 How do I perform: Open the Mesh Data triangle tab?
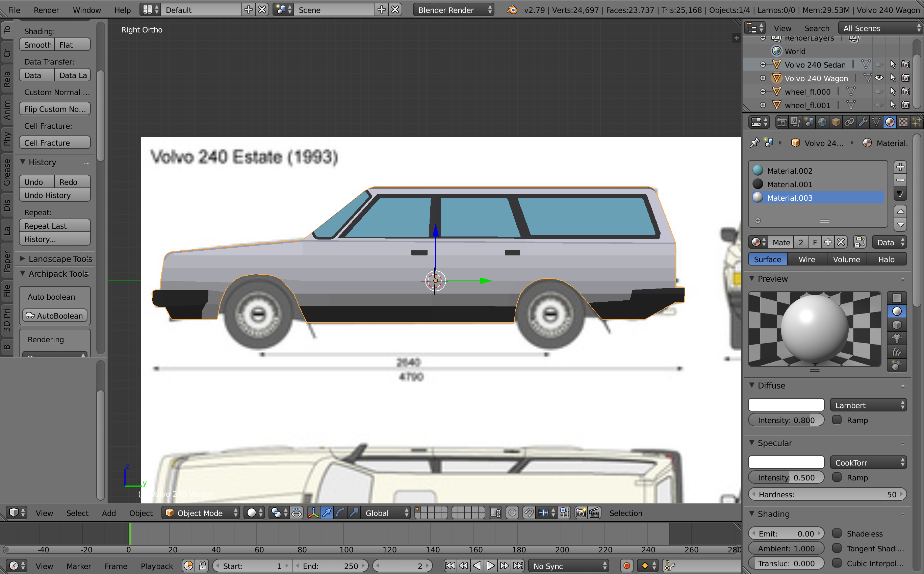[877, 122]
